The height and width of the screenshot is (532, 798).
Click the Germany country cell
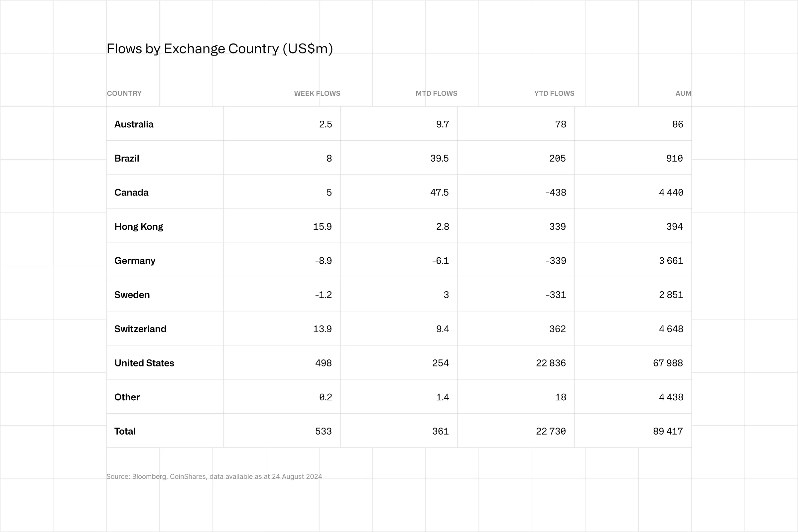tap(135, 261)
